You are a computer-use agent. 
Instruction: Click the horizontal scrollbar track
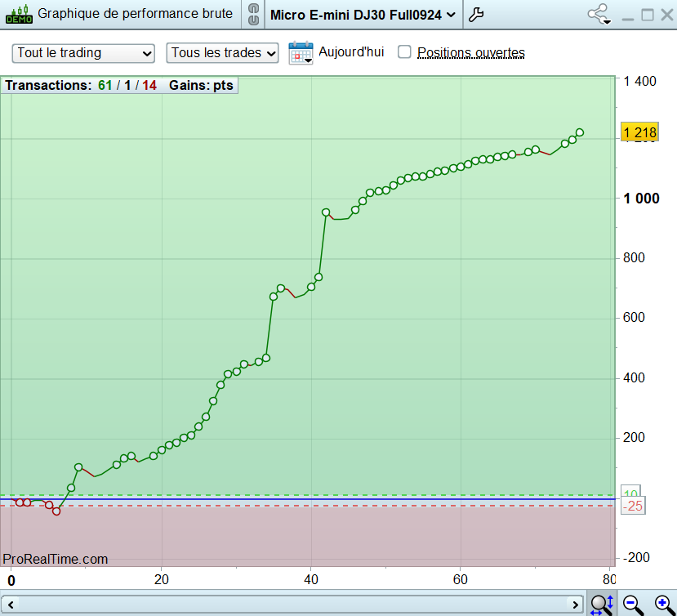tap(292, 605)
